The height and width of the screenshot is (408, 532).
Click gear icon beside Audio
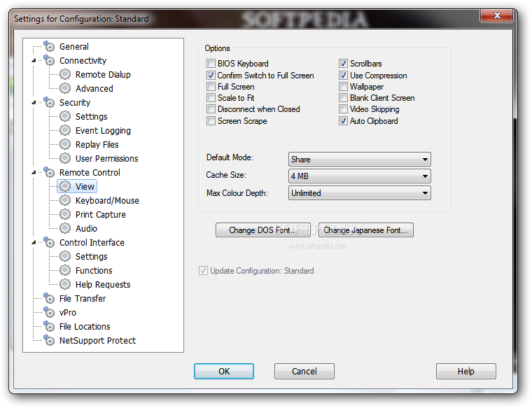pos(65,228)
